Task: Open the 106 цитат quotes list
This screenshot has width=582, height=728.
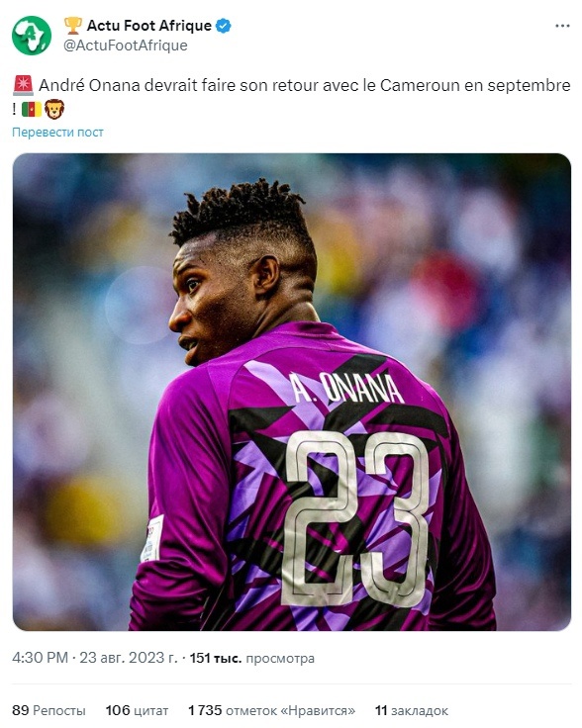Action: click(x=137, y=710)
